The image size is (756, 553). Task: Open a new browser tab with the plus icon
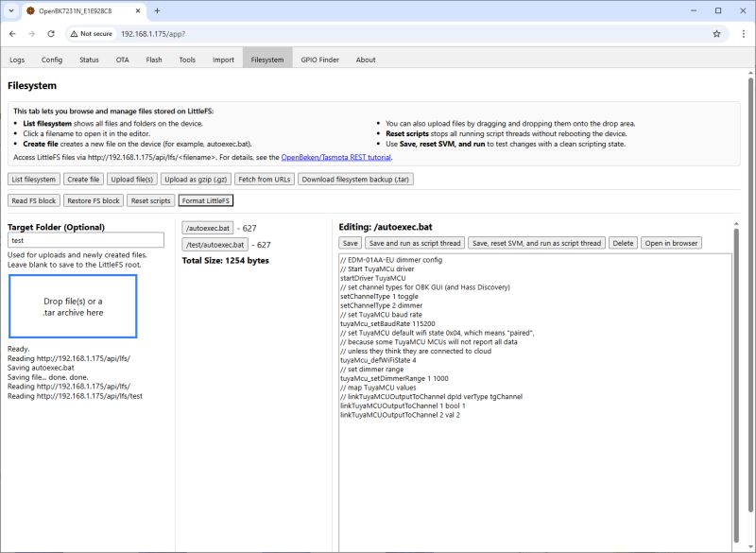(x=157, y=11)
